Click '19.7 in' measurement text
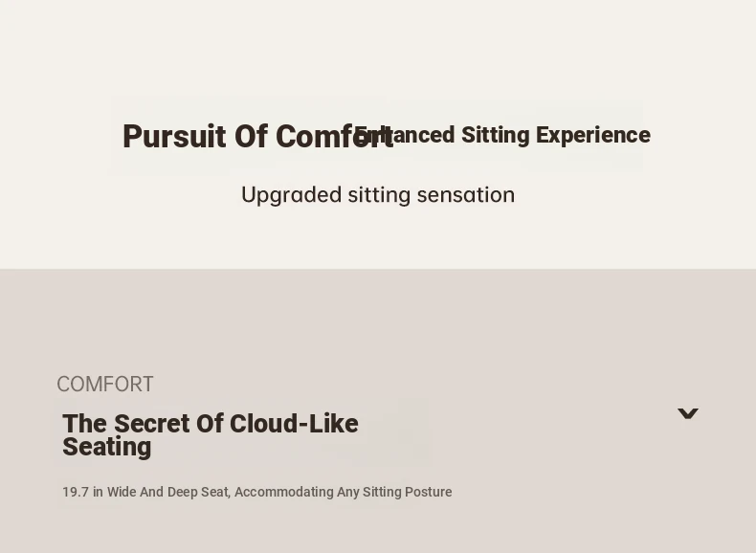Image resolution: width=756 pixels, height=553 pixels. (x=82, y=492)
